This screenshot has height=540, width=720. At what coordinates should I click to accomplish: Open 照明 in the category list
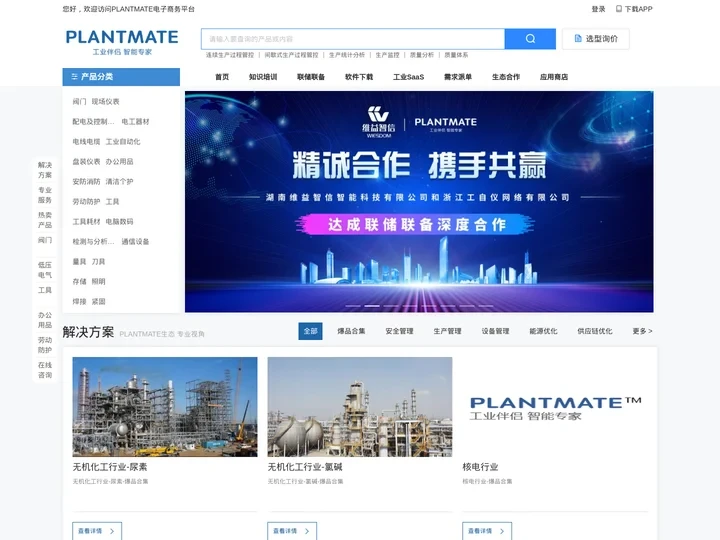[98, 281]
